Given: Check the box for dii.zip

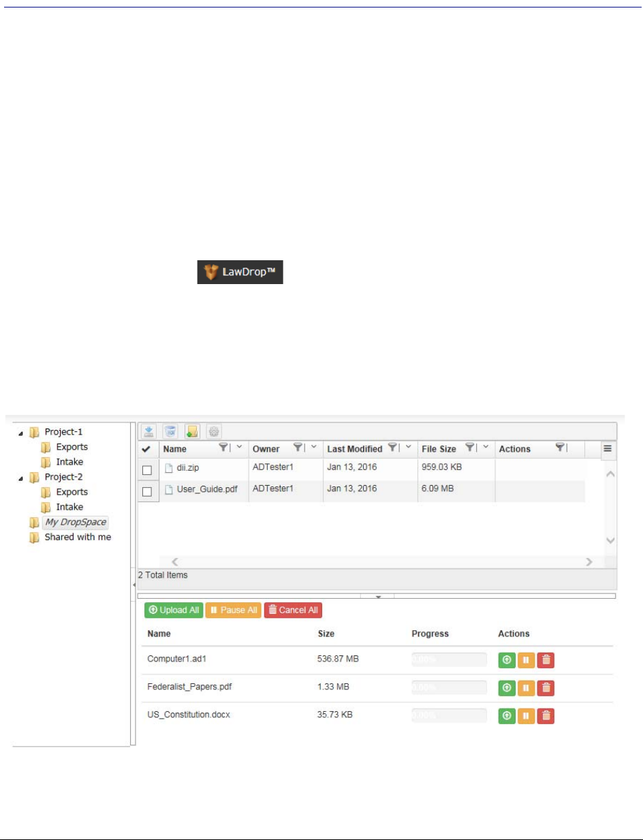Looking at the screenshot, I should [147, 469].
